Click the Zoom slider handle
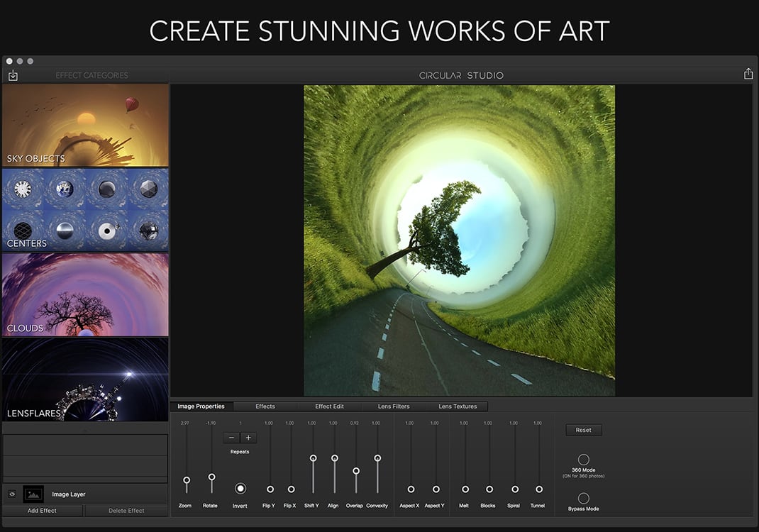The height and width of the screenshot is (532, 759). point(187,480)
